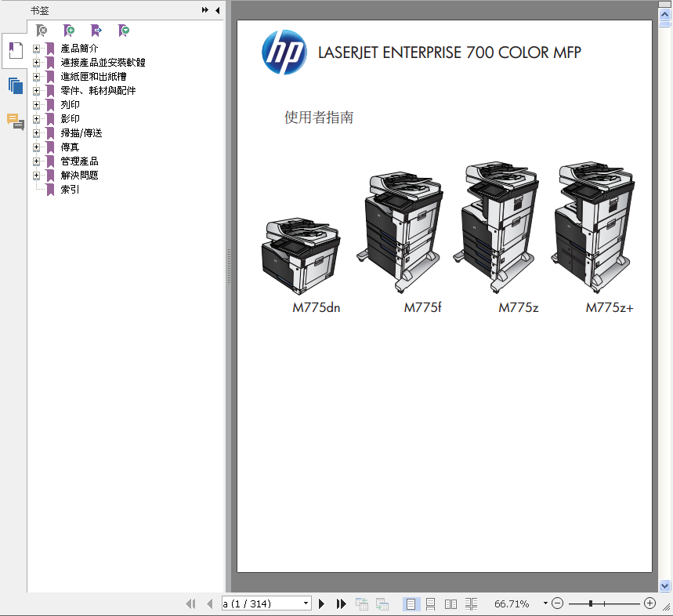Image resolution: width=673 pixels, height=616 pixels.
Task: Click the add bookmark icon
Action: pos(69,31)
